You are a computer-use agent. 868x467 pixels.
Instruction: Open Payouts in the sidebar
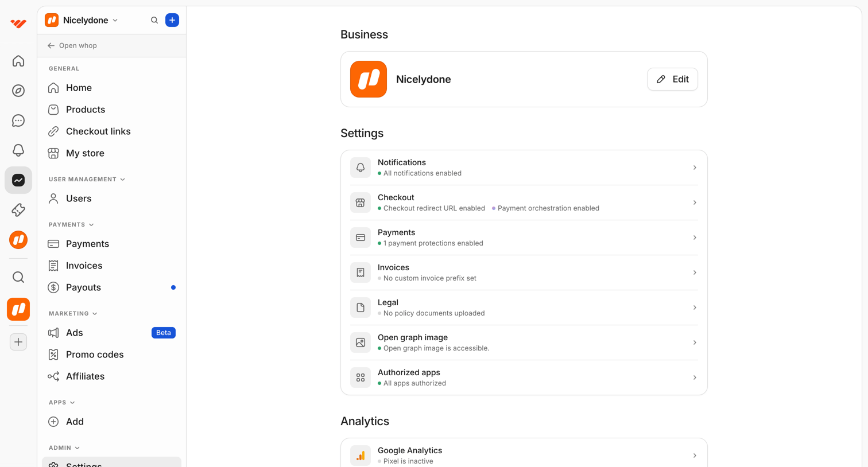tap(111, 287)
